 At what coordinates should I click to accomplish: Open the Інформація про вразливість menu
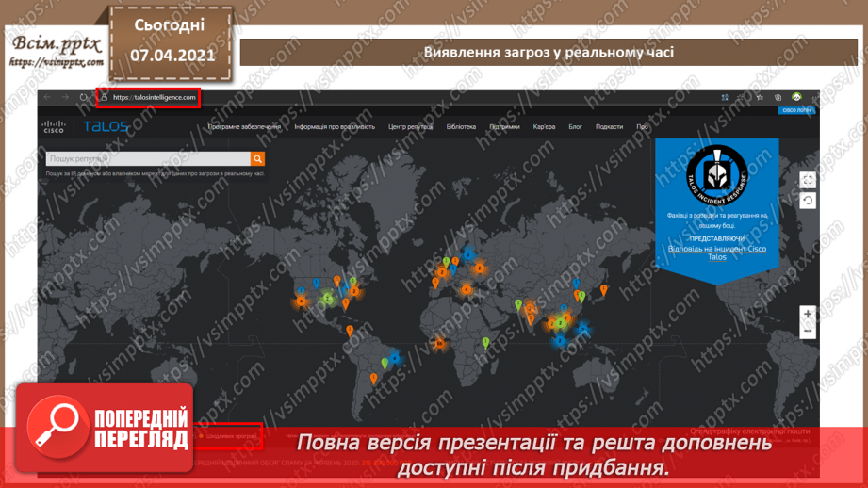pos(335,126)
